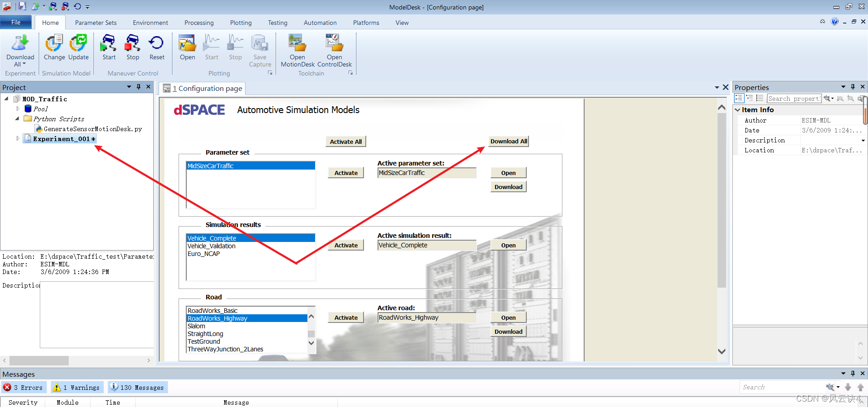The width and height of the screenshot is (868, 407).
Task: Download the active road RoadWorks_Highway
Action: (x=508, y=331)
